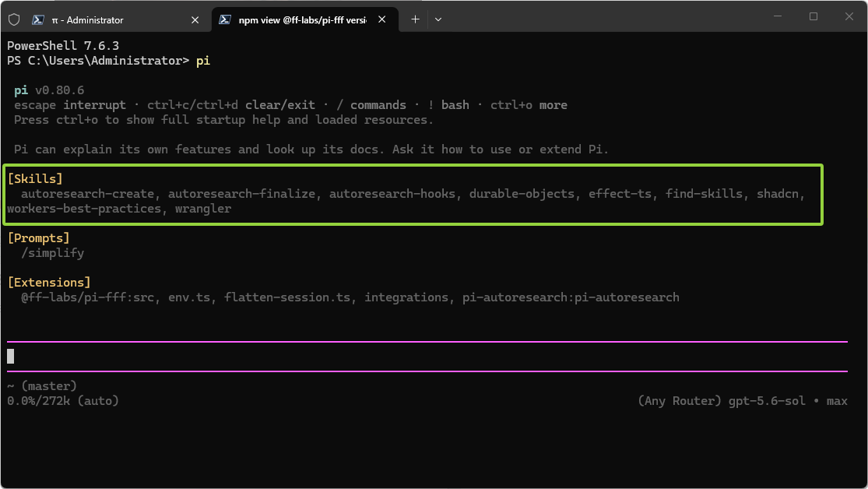Open a new terminal tab
The image size is (868, 489).
point(415,19)
